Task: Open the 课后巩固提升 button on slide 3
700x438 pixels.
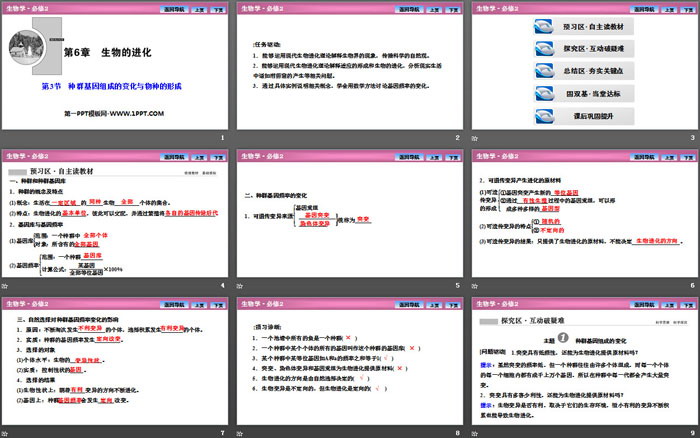Action: [584, 116]
